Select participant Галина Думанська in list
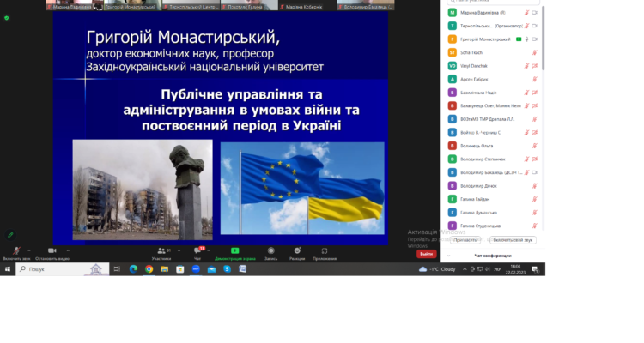This screenshot has height=343, width=644. [x=493, y=213]
